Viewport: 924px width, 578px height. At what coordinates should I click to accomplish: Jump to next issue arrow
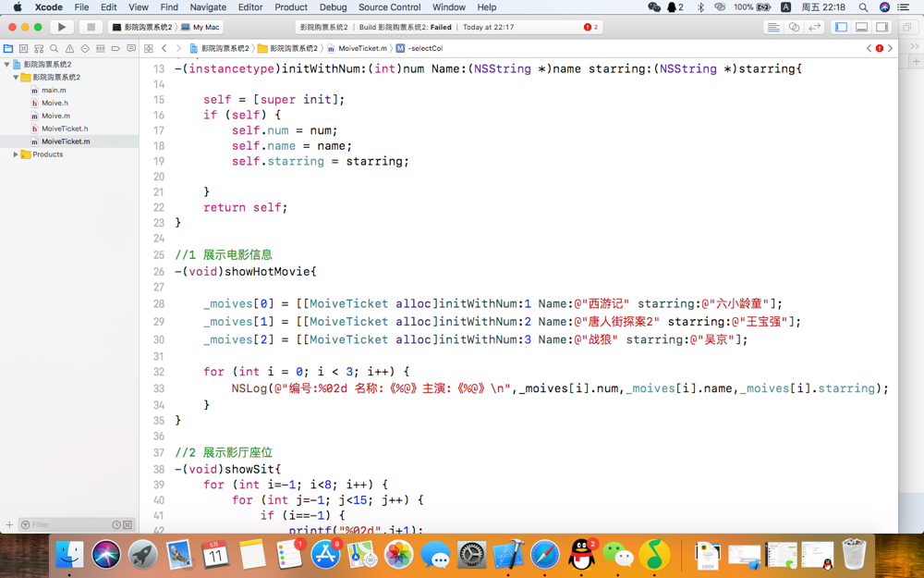click(890, 48)
